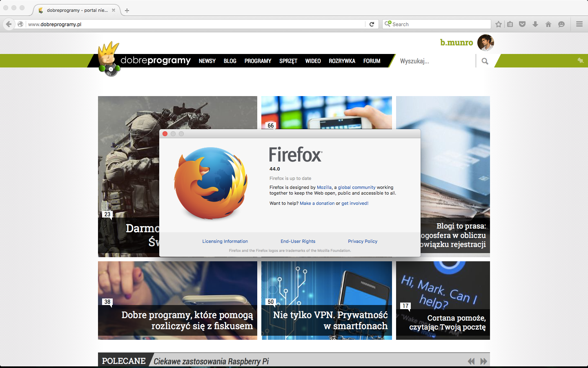Click the pin icon on green bar
The image size is (588, 368).
tap(580, 61)
